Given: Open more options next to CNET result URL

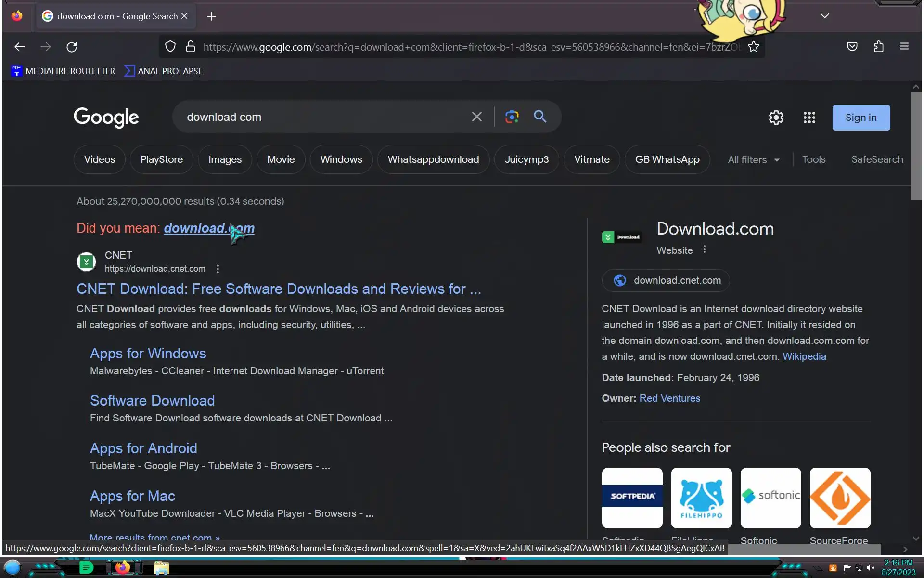Looking at the screenshot, I should pos(218,269).
